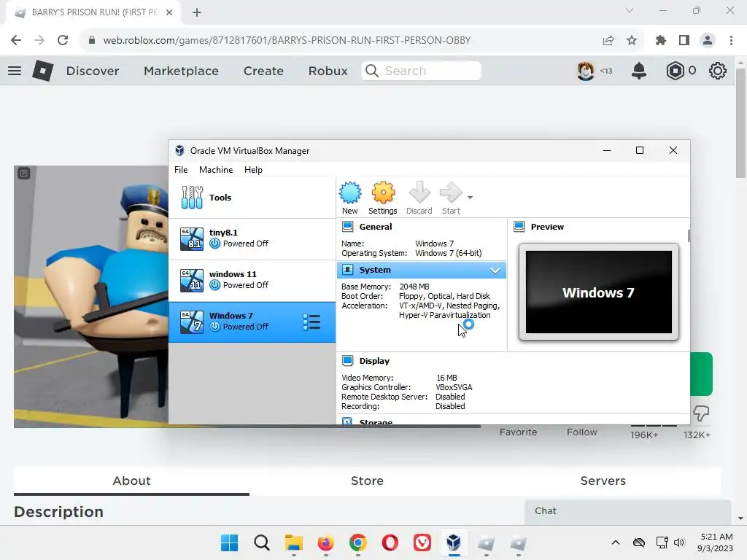747x560 pixels.
Task: Bookmark this page with the star icon
Action: pos(632,41)
